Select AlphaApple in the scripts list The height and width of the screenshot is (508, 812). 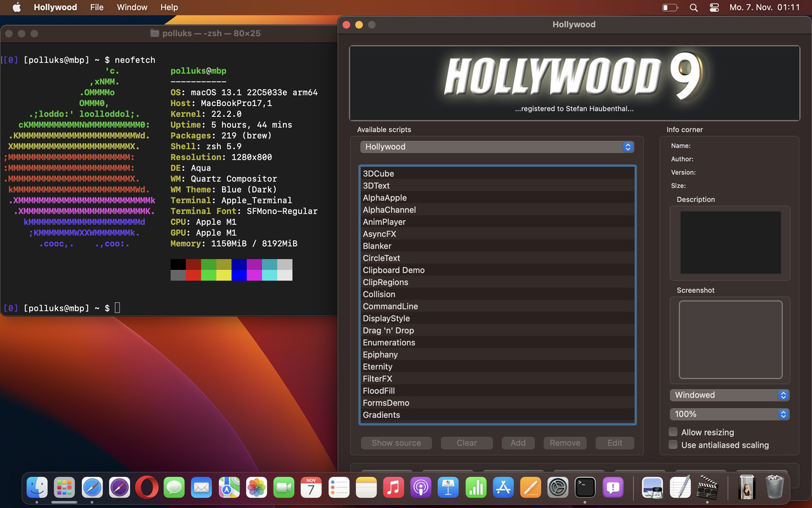point(497,197)
